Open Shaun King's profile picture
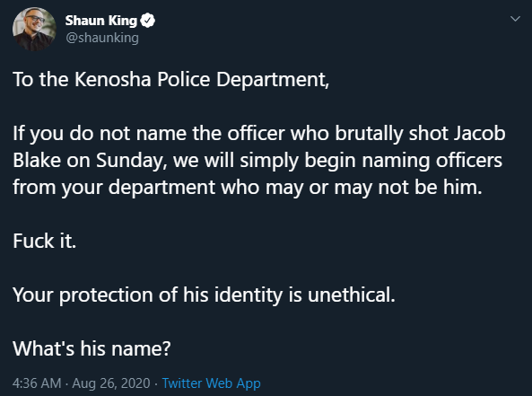532x396 pixels. (34, 30)
